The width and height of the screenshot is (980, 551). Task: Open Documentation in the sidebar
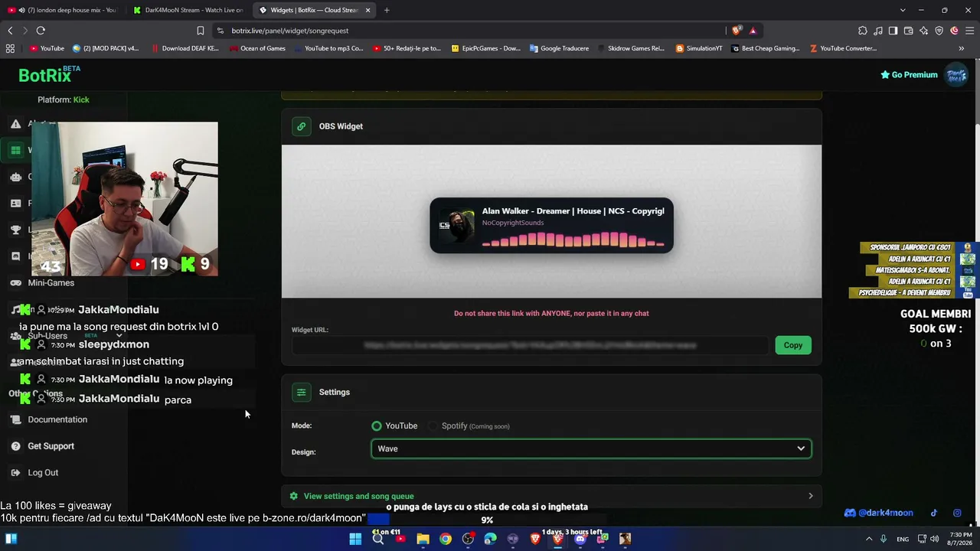57,419
